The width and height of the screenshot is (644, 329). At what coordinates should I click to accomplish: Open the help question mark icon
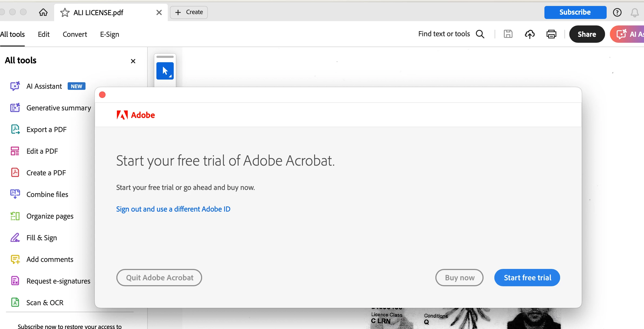pyautogui.click(x=617, y=12)
